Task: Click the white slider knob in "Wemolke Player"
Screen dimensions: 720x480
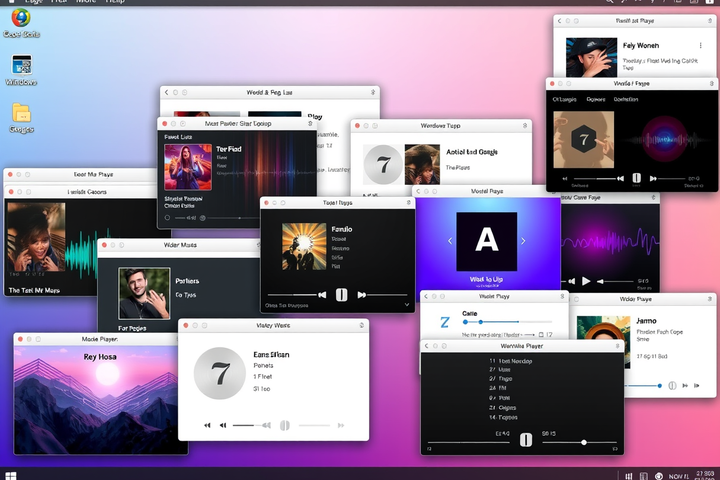Action: pos(584,442)
